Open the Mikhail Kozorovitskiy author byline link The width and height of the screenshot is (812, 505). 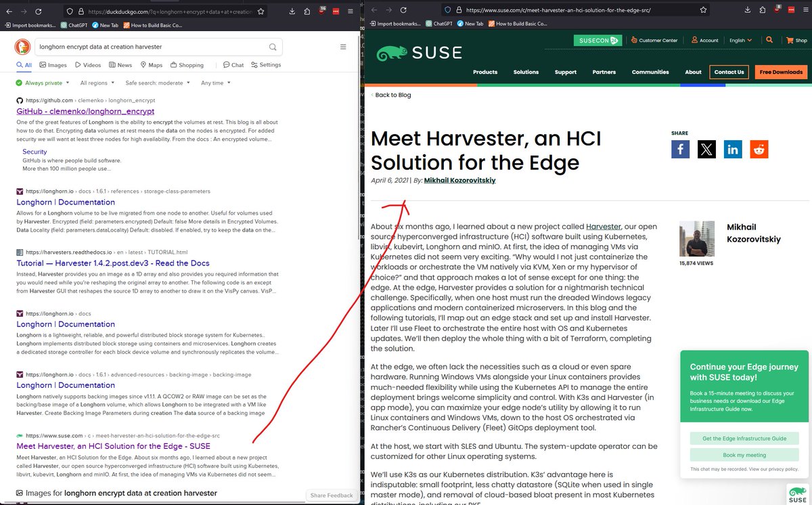(459, 181)
